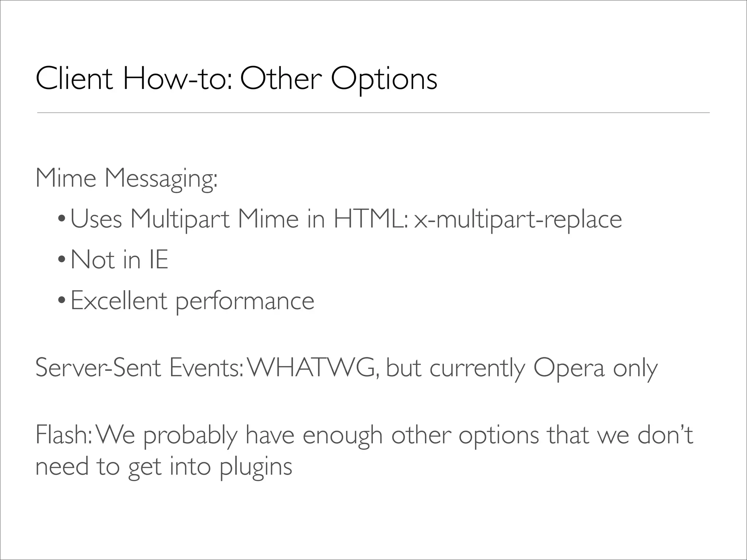The width and height of the screenshot is (747, 560).
Task: Click the 'Excellent performance' bullet text
Action: click(192, 301)
